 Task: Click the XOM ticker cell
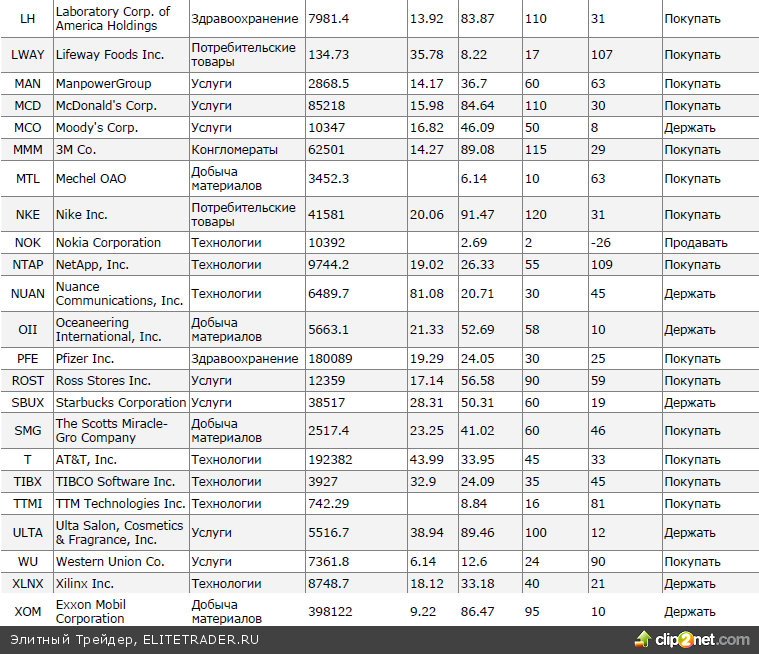(27, 612)
